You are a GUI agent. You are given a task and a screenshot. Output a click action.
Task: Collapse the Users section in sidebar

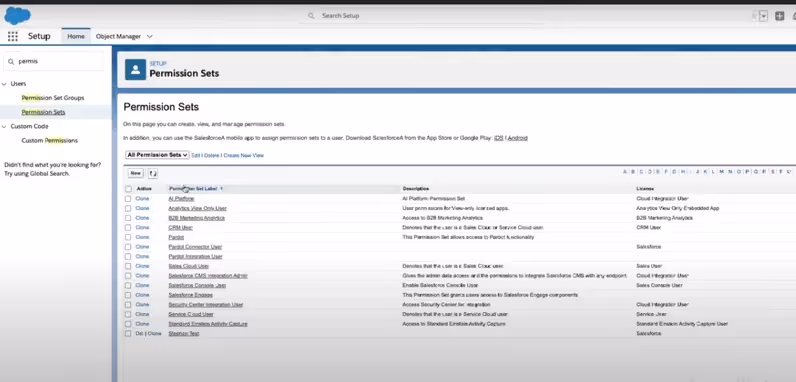point(4,84)
